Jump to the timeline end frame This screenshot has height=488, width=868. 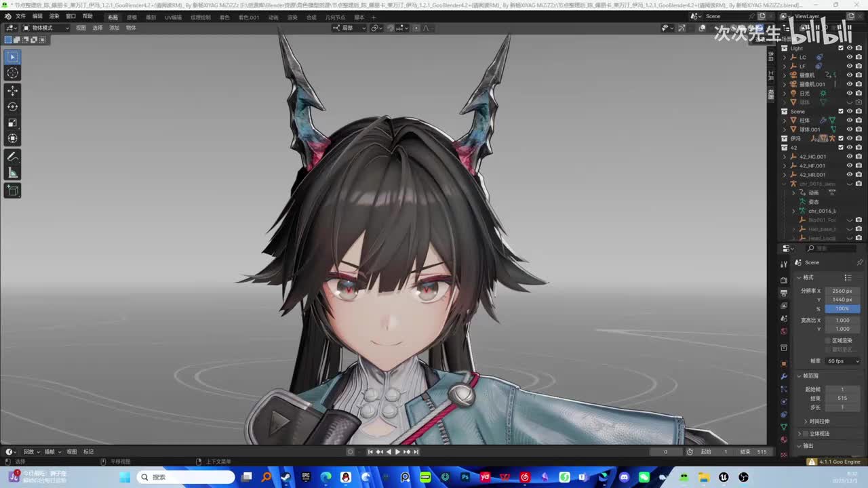click(x=416, y=452)
